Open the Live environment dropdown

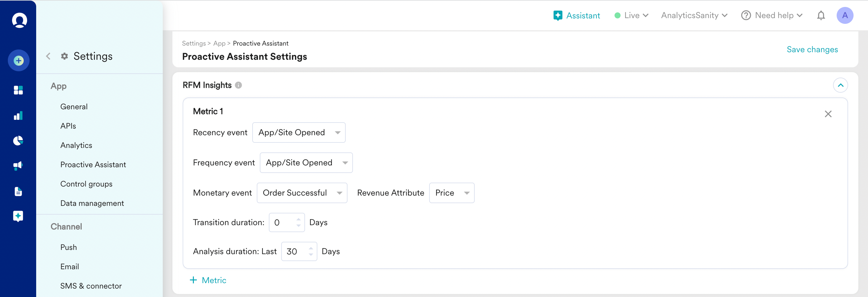coord(631,15)
